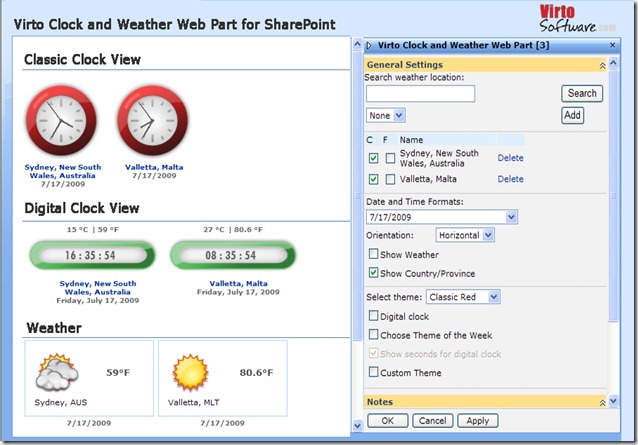Viewport: 638px width, 445px height.
Task: Check Choose Theme of the Week
Action: 373,335
